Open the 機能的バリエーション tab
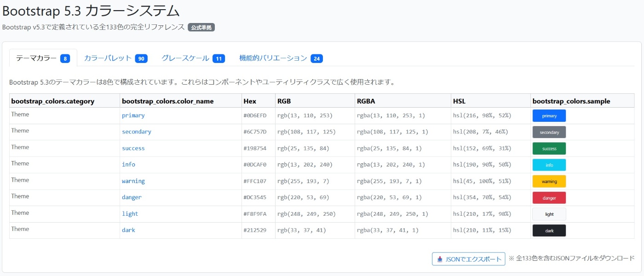This screenshot has height=276, width=644. coord(281,58)
